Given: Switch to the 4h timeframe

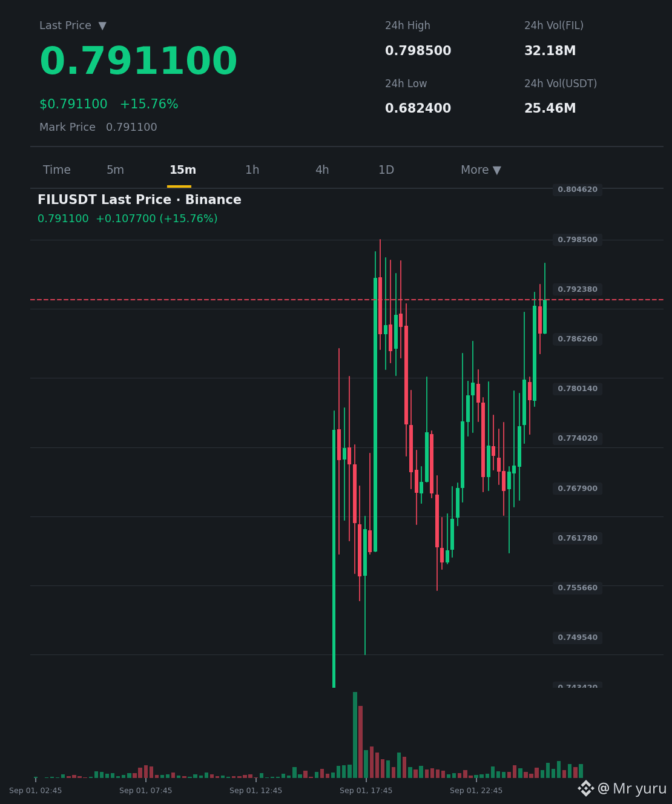Looking at the screenshot, I should click(x=322, y=170).
